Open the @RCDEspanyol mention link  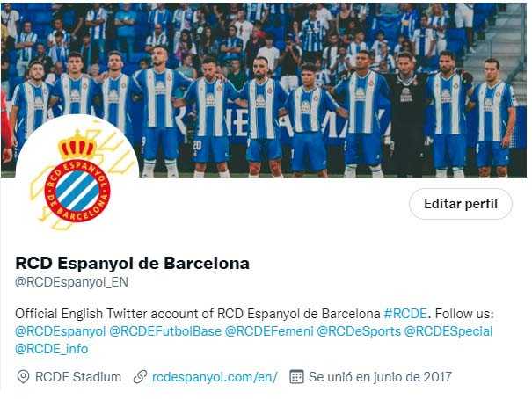pos(61,331)
